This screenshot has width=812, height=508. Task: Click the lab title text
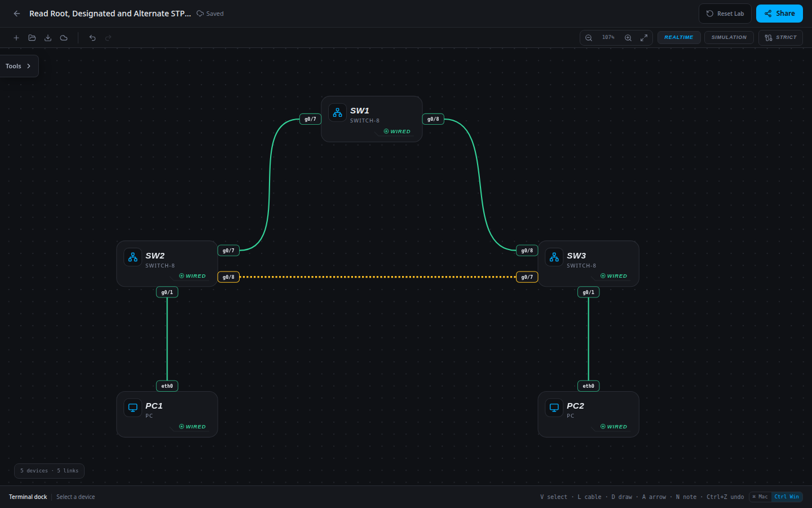coord(110,14)
